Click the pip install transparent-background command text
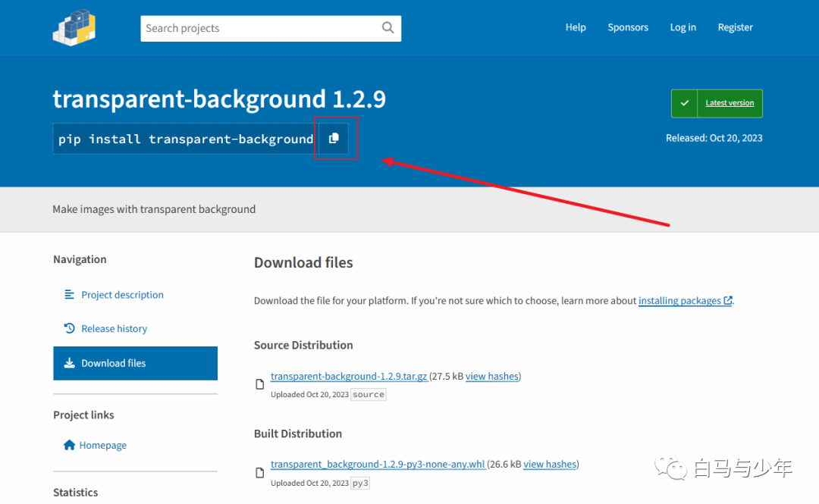Image resolution: width=819 pixels, height=504 pixels. tap(186, 139)
